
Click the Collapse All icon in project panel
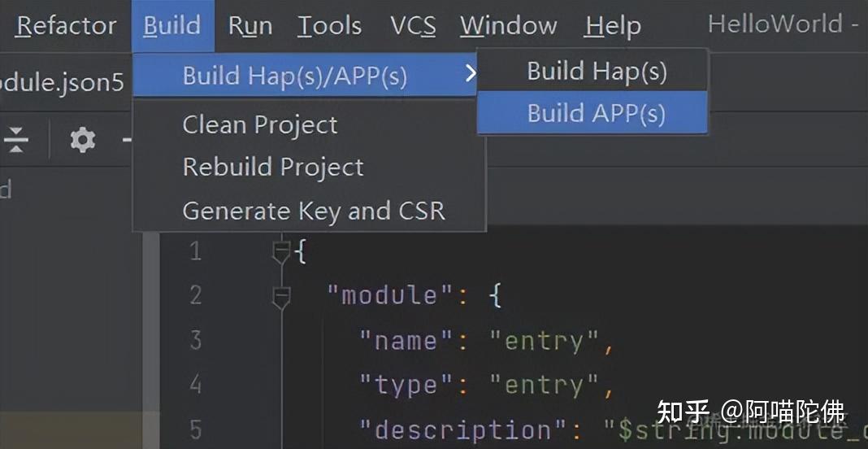click(x=15, y=141)
